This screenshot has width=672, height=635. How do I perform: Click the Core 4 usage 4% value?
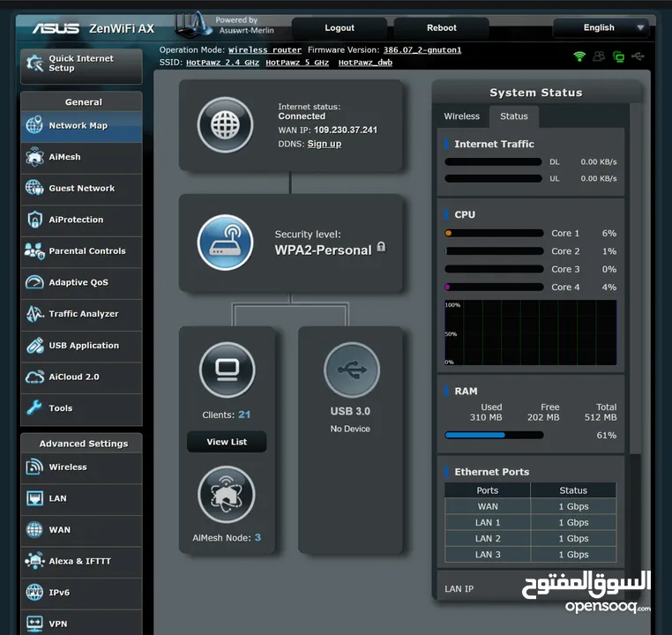coord(609,288)
